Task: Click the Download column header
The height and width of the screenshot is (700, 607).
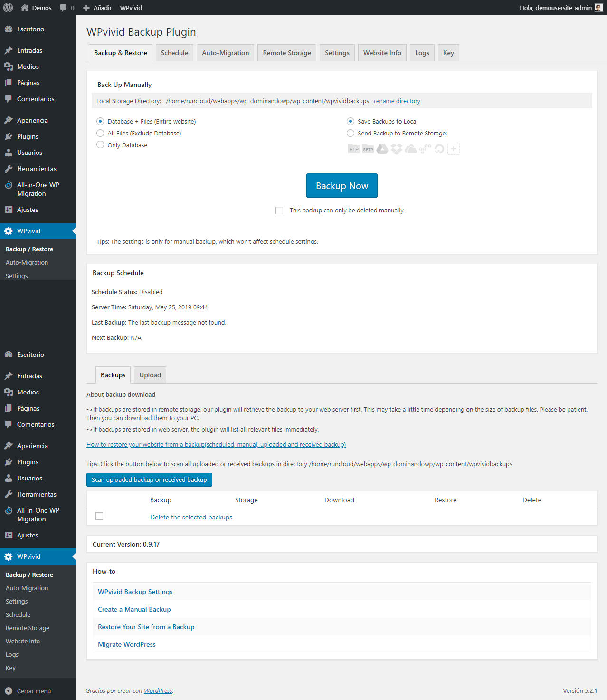Action: click(340, 500)
